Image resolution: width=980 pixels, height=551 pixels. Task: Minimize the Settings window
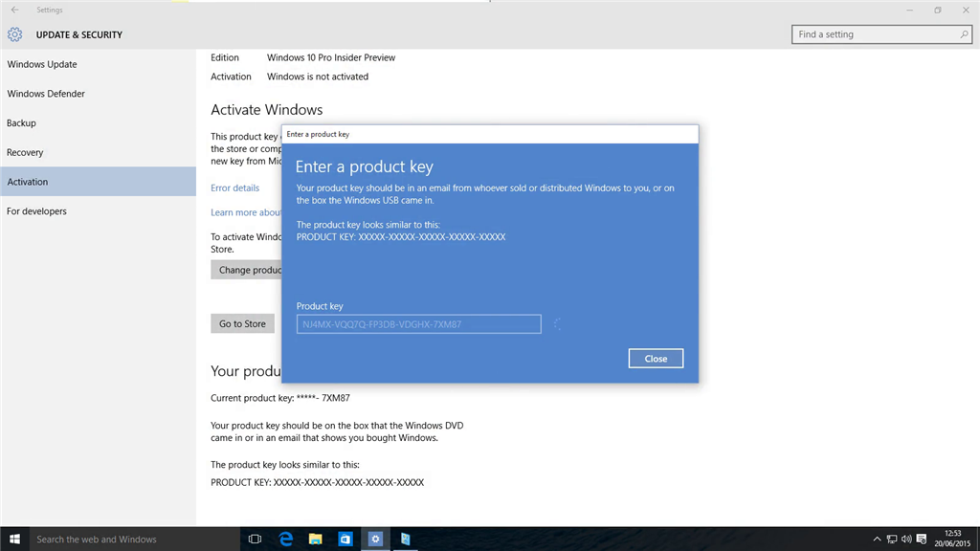tap(909, 10)
